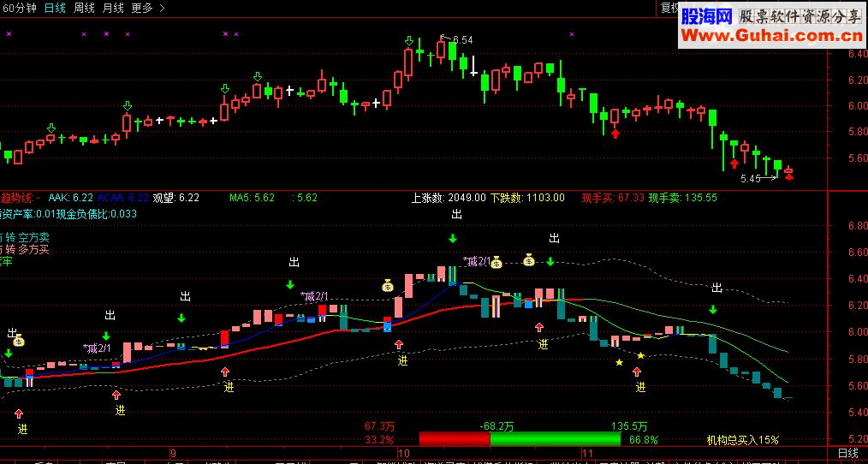This screenshot has width=868, height=464.
Task: Click money bag icon right of peak *减2/1
Action: [496, 262]
